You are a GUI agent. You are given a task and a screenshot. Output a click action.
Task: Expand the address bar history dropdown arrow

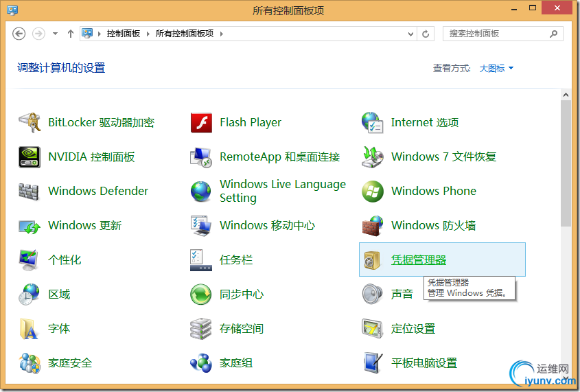[x=410, y=34]
